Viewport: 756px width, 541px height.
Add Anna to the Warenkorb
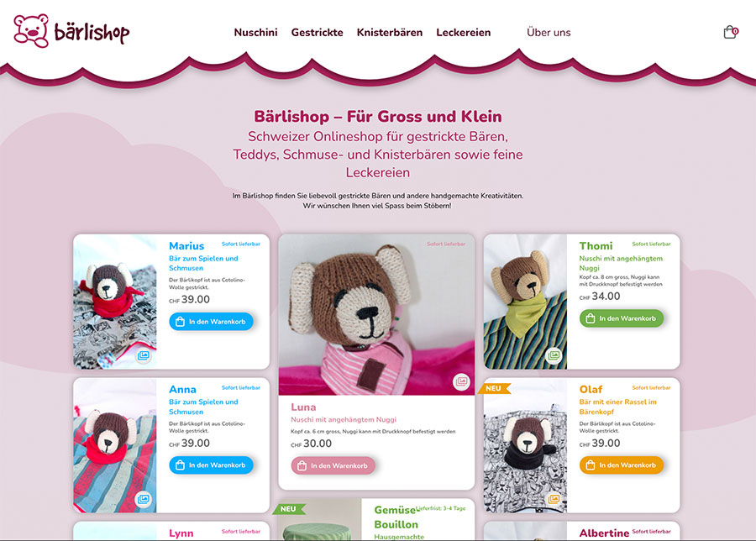pyautogui.click(x=211, y=465)
